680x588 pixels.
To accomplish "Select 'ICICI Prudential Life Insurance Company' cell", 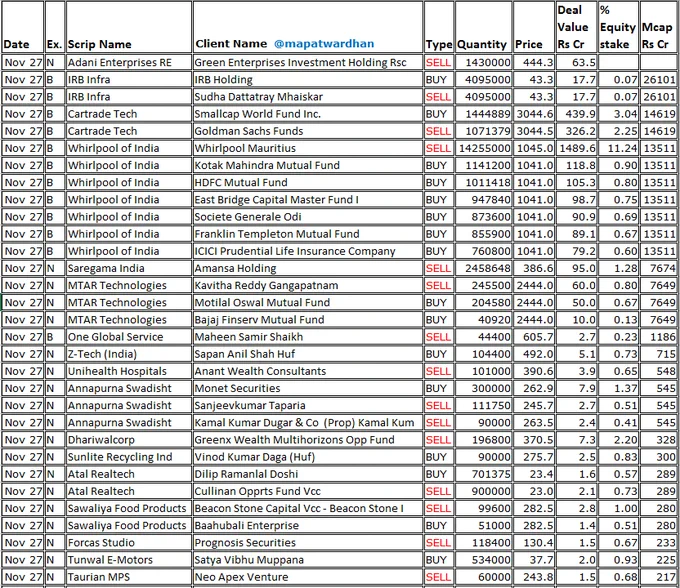I will (308, 251).
